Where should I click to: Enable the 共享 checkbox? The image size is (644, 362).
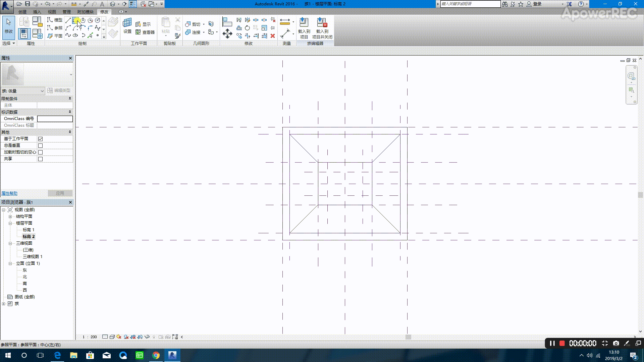41,159
